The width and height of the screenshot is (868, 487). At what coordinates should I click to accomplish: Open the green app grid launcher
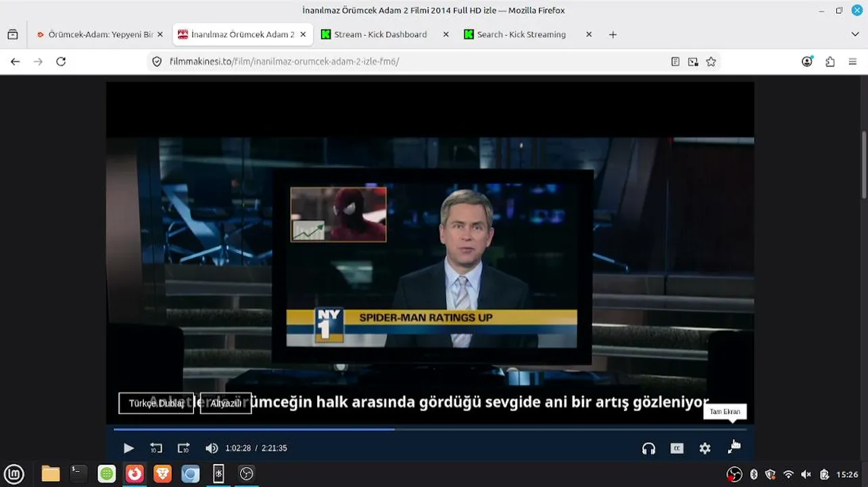[x=107, y=474]
